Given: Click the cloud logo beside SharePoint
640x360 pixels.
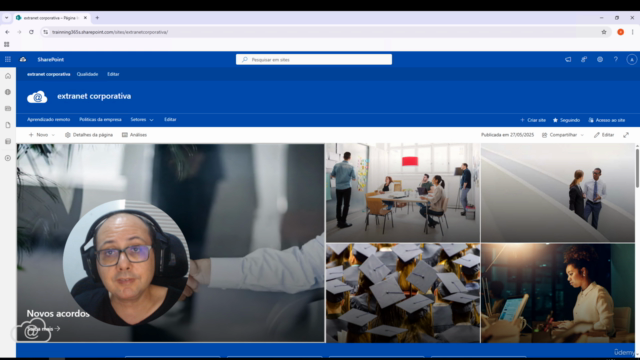Looking at the screenshot, I should pos(23,59).
